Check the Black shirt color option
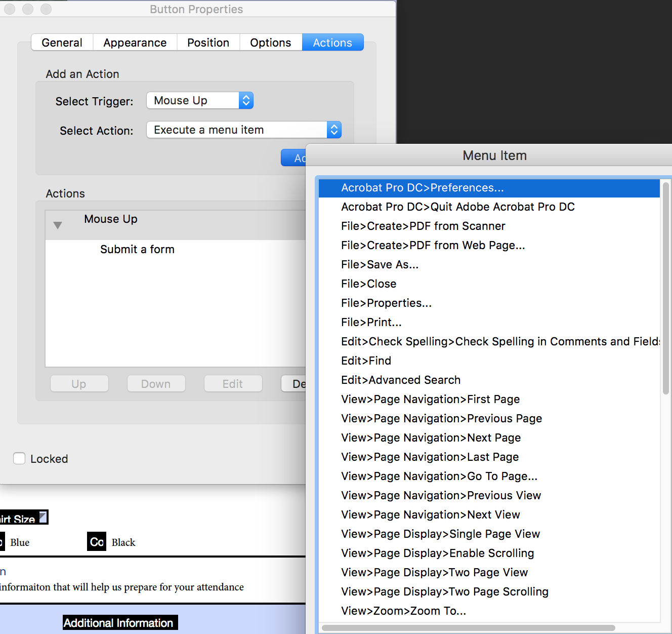This screenshot has height=634, width=672. tap(96, 542)
